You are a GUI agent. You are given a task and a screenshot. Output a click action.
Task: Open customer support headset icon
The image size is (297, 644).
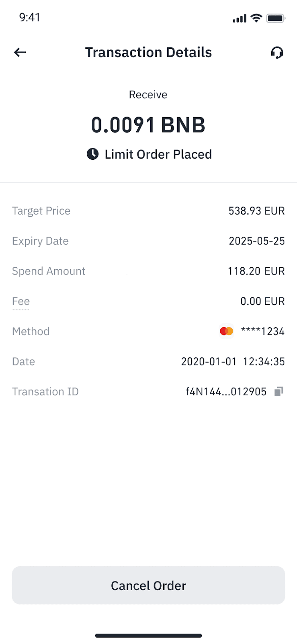[x=277, y=53]
